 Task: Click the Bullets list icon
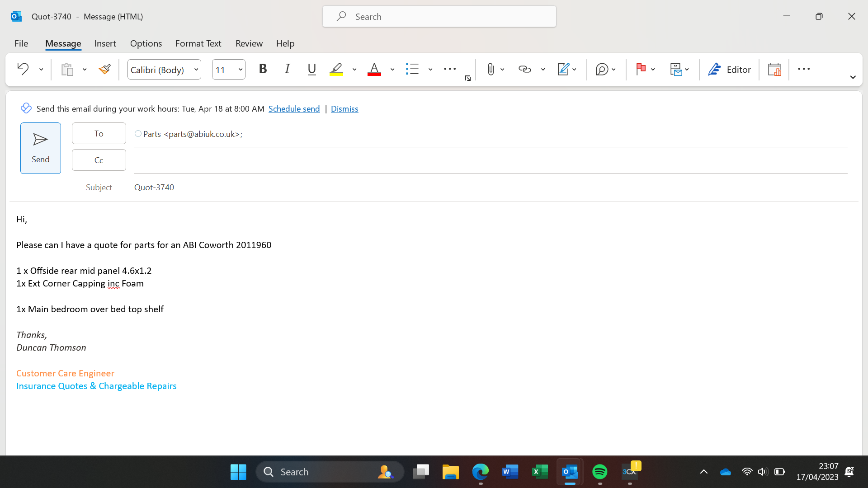(412, 69)
